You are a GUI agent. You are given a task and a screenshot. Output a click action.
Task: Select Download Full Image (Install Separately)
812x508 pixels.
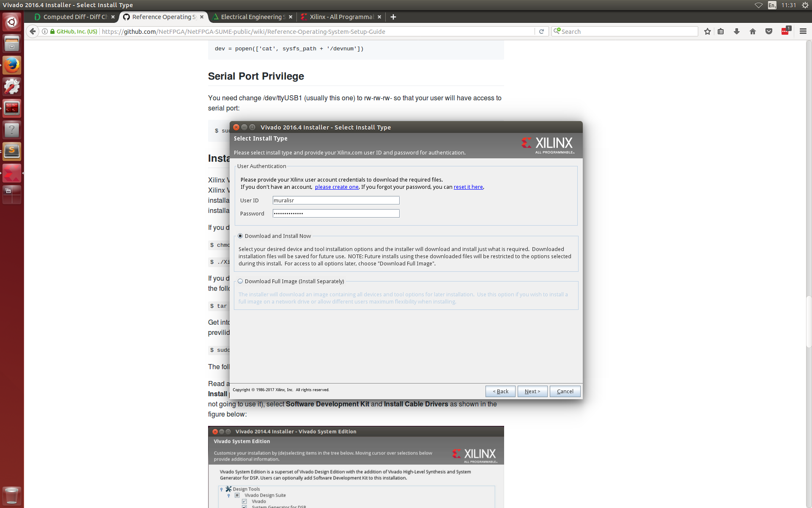pos(240,281)
